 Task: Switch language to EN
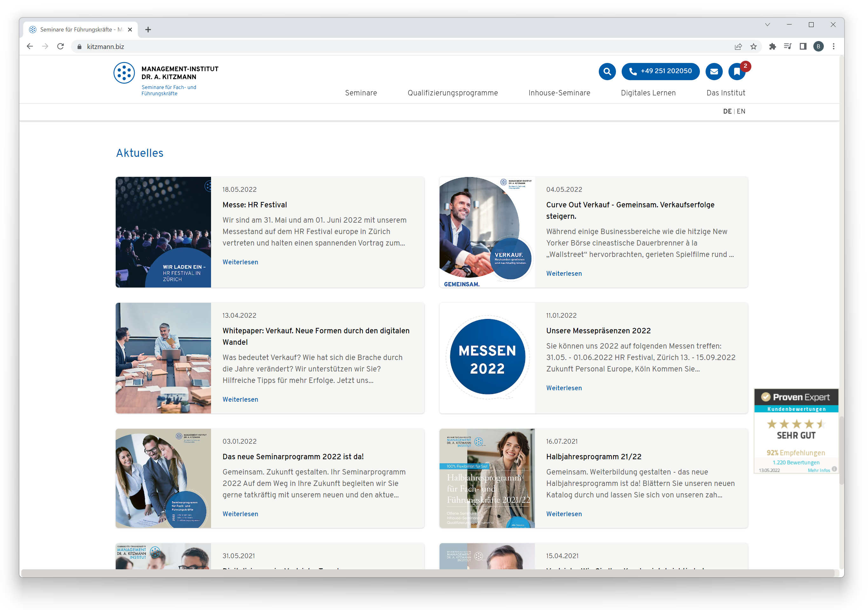741,111
